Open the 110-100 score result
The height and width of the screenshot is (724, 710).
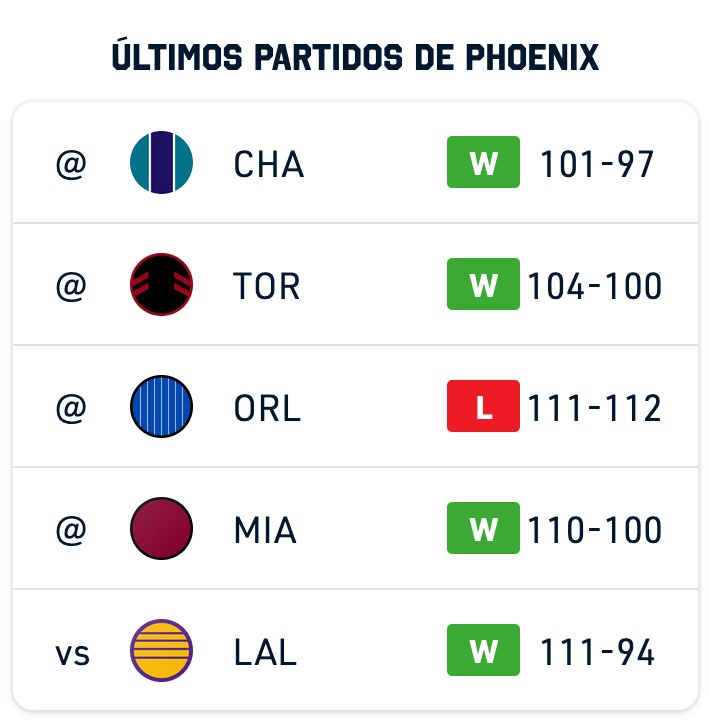coord(595,530)
